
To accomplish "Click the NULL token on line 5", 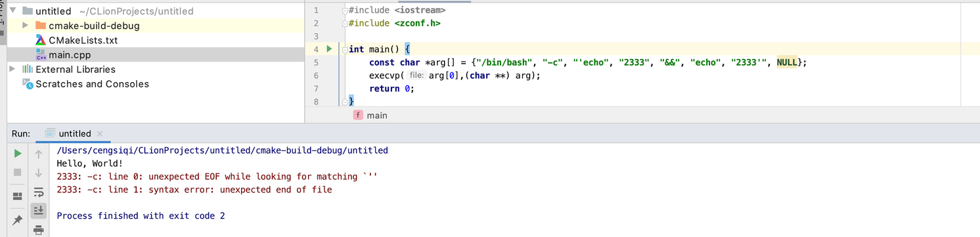I will point(787,62).
